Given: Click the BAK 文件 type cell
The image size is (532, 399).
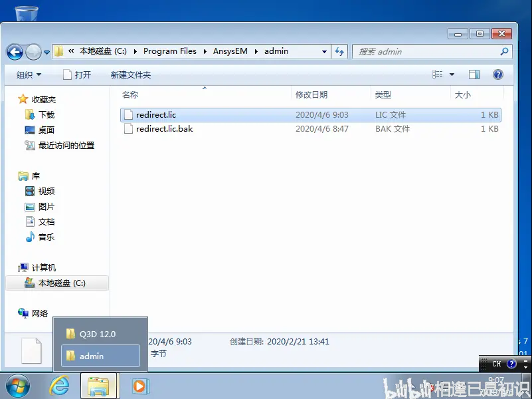Looking at the screenshot, I should (393, 129).
